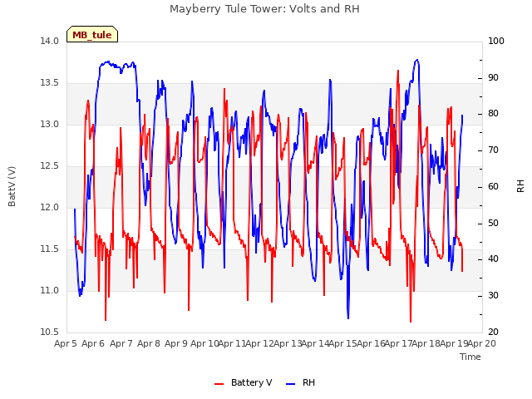Click the 'Apr 10' date tick label
Screen dimensions: 532x399
(x=204, y=343)
